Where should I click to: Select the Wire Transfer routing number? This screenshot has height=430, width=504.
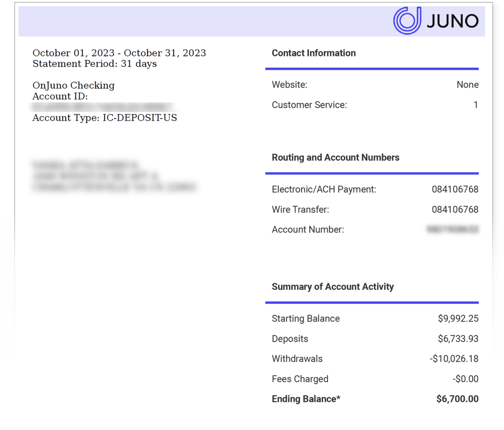pos(455,209)
